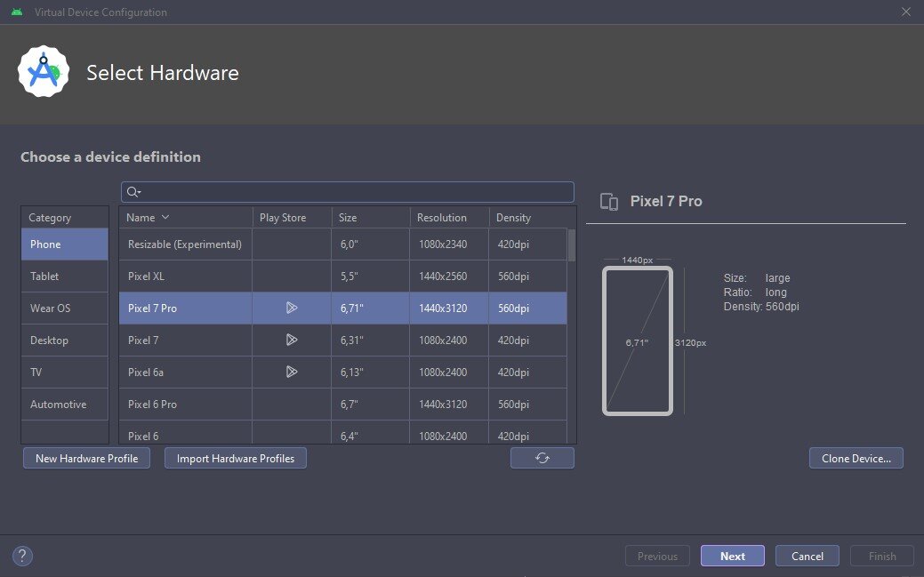Viewport: 924px width, 577px height.
Task: Click the Resolution column header
Action: pos(450,218)
